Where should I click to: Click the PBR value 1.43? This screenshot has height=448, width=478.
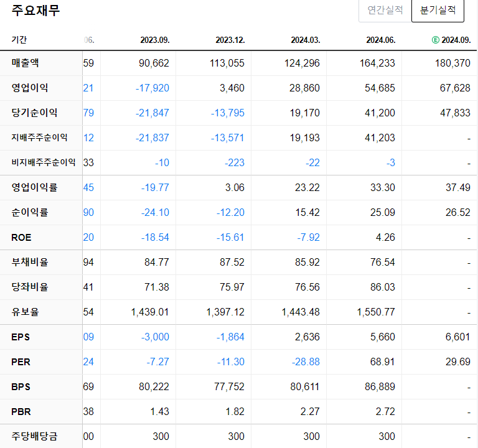point(160,412)
